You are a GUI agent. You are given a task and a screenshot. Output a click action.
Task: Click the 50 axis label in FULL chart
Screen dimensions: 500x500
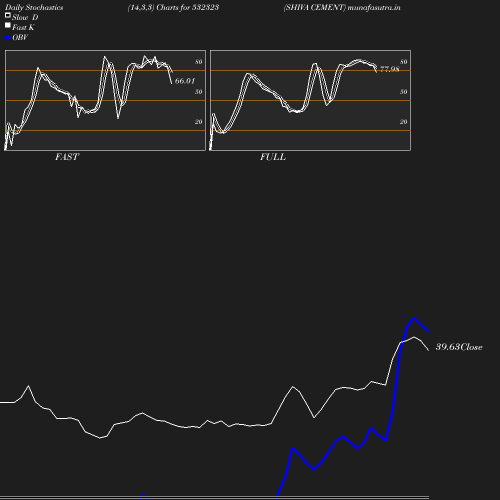pos(404,92)
